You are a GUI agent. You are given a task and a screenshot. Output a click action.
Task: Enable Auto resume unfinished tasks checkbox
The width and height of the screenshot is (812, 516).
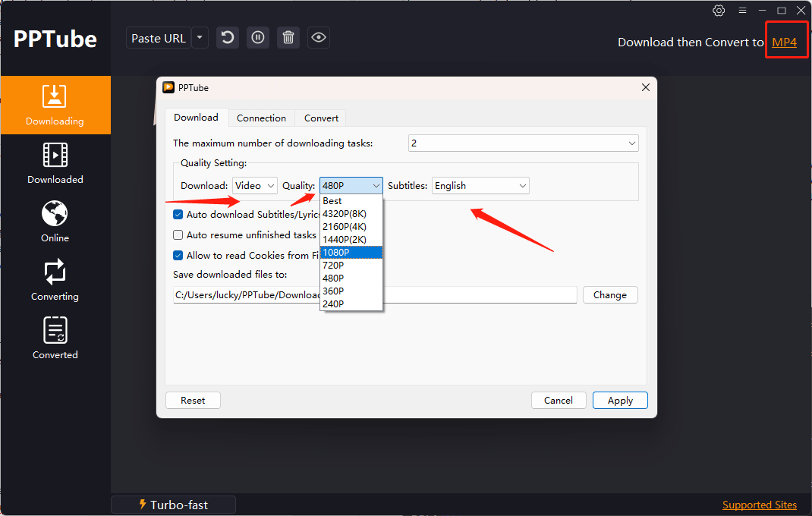point(178,235)
